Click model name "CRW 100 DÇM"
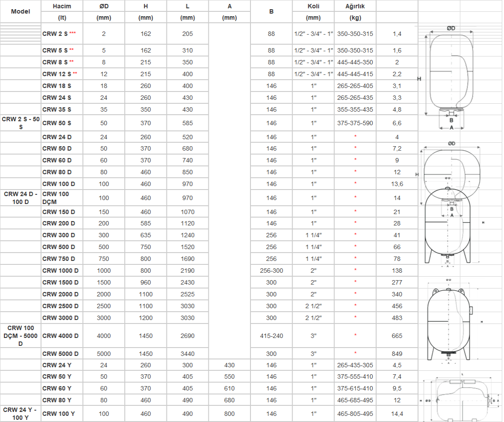This screenshot has width=504, height=422. click(56, 198)
